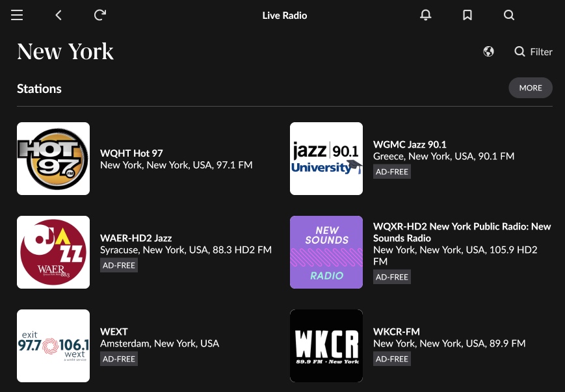
Task: Open the bookmarks icon
Action: [467, 15]
